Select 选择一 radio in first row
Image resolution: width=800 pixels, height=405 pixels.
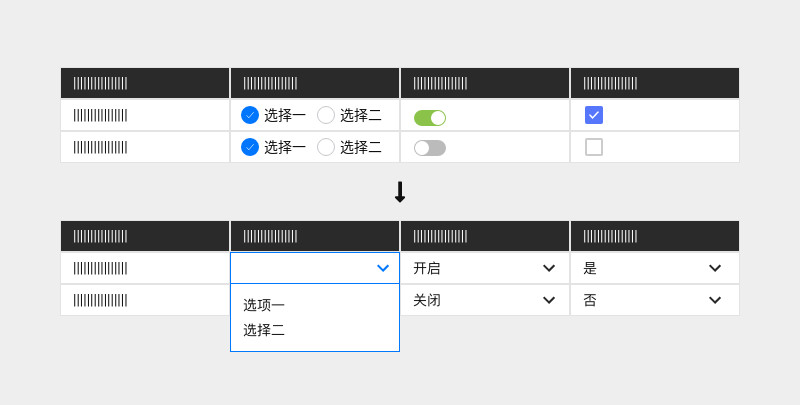[x=250, y=115]
